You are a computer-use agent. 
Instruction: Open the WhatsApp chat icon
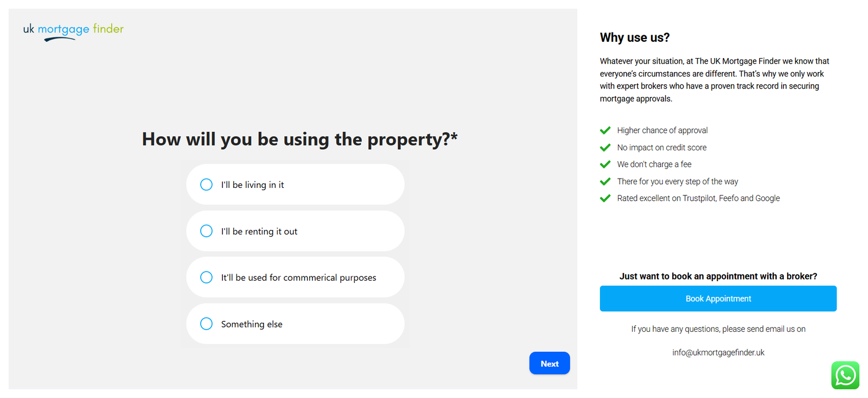tap(845, 375)
